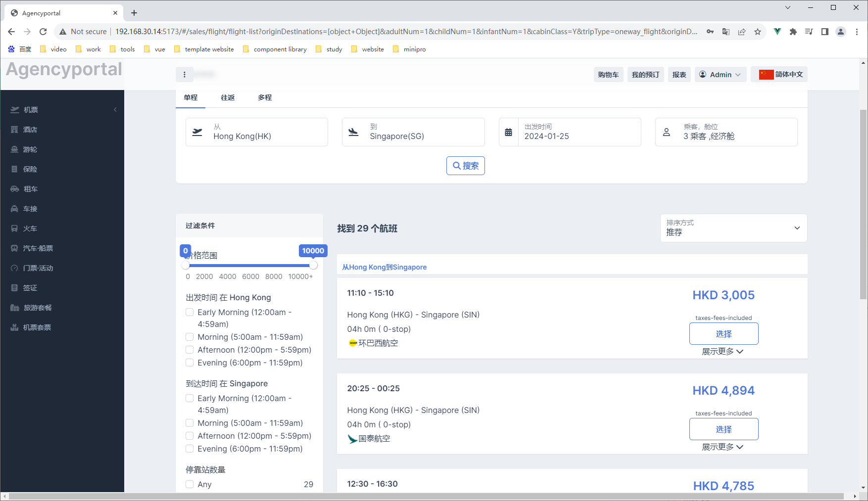Viewport: 868px width, 501px height.
Task: Click the price range maximum slider handle
Action: tap(313, 266)
